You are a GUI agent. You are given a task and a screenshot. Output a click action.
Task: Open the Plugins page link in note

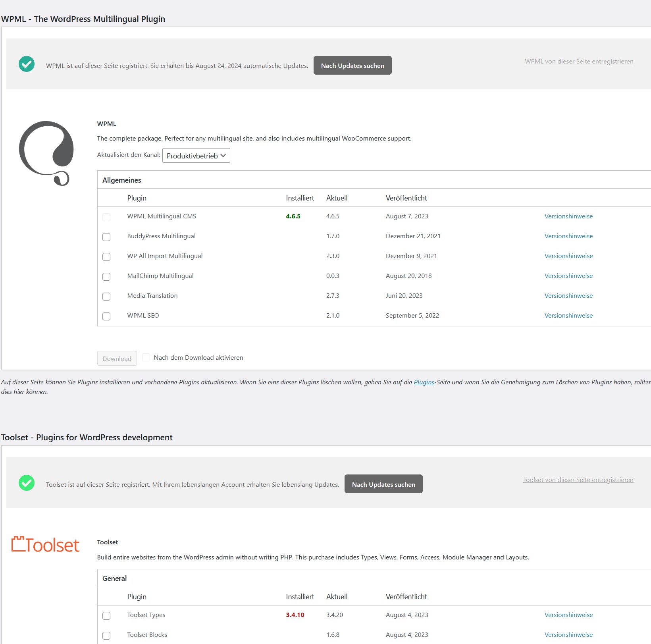tap(424, 382)
